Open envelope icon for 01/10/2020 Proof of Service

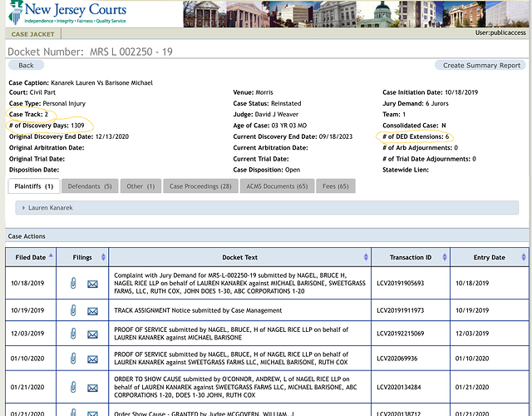pos(92,359)
